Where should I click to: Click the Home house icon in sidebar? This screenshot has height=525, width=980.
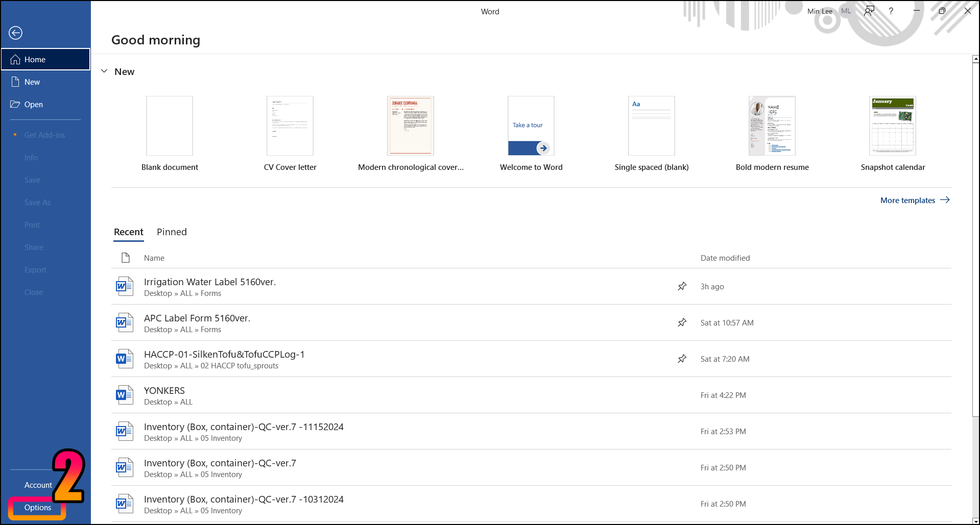coord(15,59)
